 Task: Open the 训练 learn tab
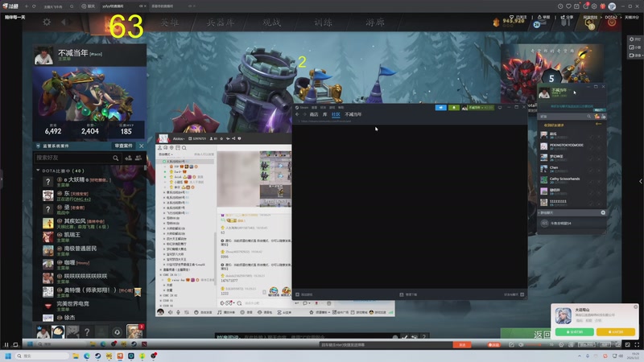pyautogui.click(x=324, y=23)
